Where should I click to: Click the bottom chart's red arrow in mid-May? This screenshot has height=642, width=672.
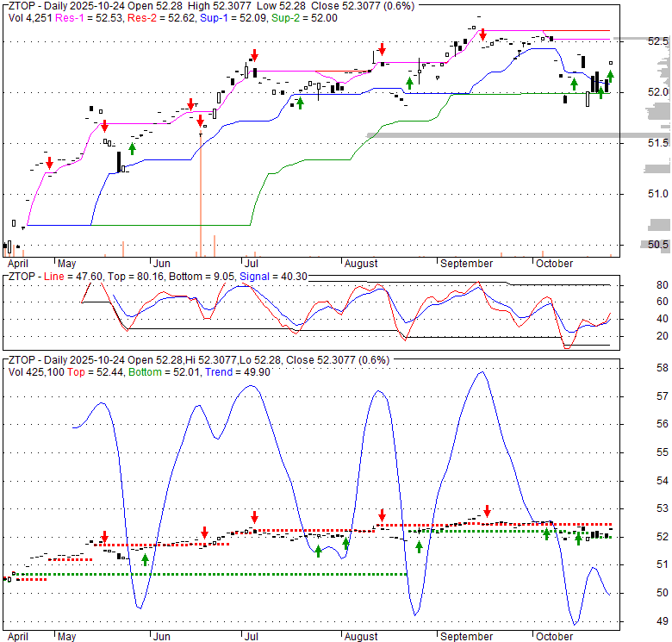[103, 537]
